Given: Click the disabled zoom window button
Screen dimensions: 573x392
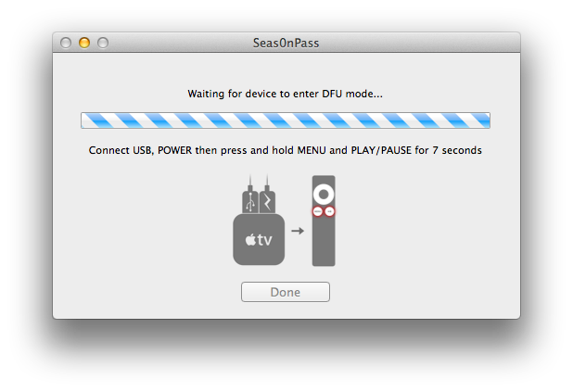Looking at the screenshot, I should (103, 43).
